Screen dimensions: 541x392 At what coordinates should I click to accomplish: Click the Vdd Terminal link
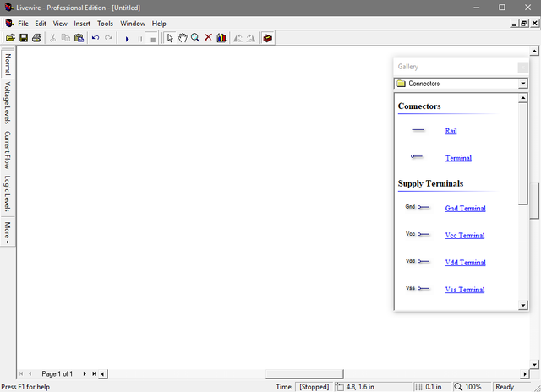pos(465,263)
